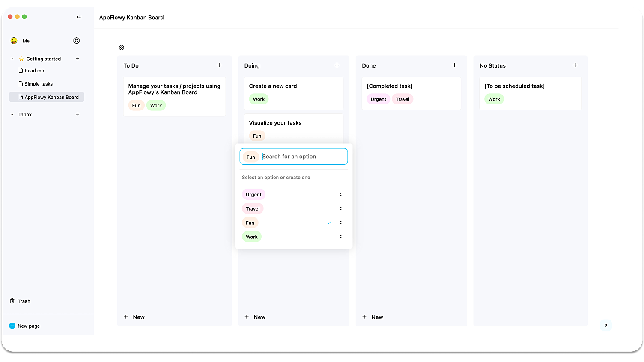Open the Visualize your tasks card
Viewport: 644px width, 362px height.
click(294, 128)
